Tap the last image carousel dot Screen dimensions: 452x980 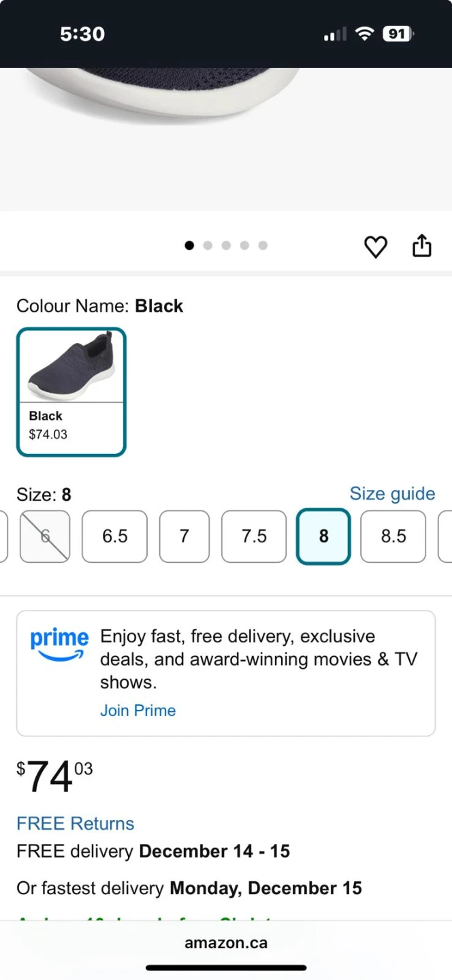tap(263, 246)
